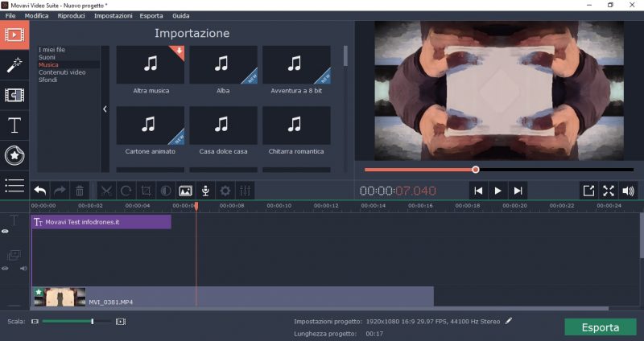644x341 pixels.
Task: Select the Sfondi category
Action: (47, 80)
